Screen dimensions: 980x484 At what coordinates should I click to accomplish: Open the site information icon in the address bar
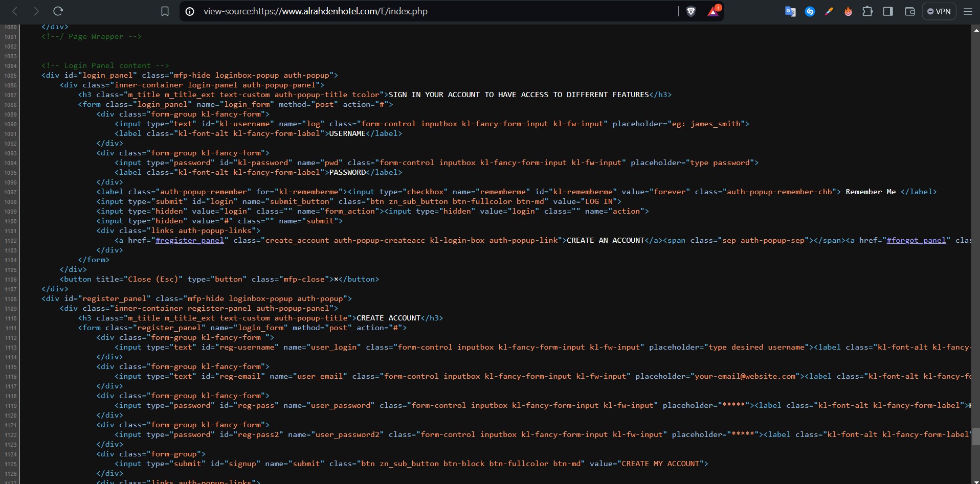pos(190,11)
